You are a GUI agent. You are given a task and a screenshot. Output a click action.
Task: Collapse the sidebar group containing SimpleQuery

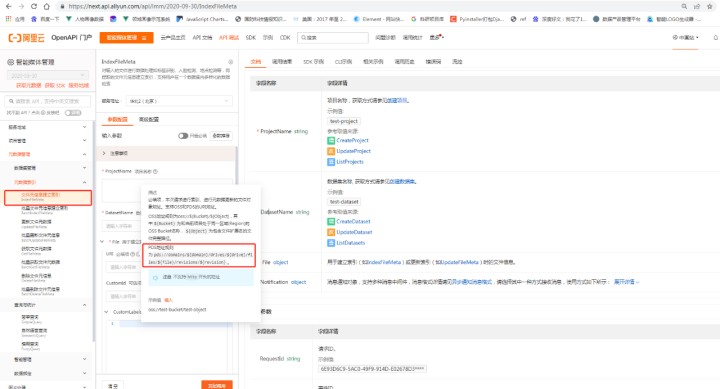[84, 305]
